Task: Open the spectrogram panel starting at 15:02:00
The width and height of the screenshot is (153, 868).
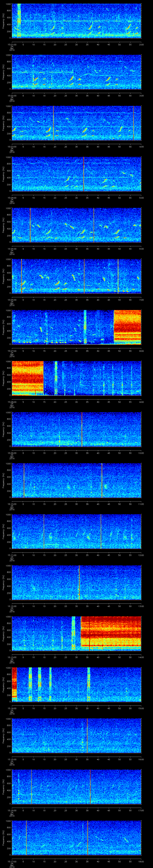Action: [77, 72]
